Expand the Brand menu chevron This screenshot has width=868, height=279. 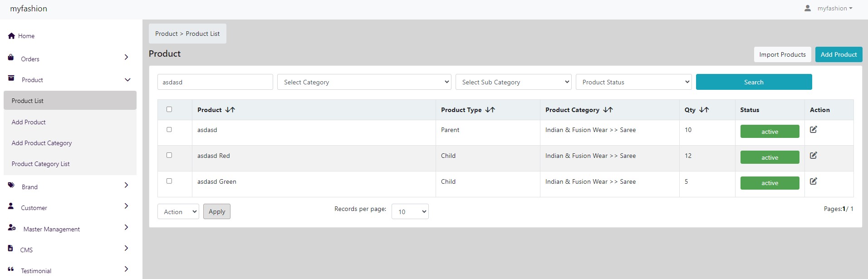(x=127, y=185)
